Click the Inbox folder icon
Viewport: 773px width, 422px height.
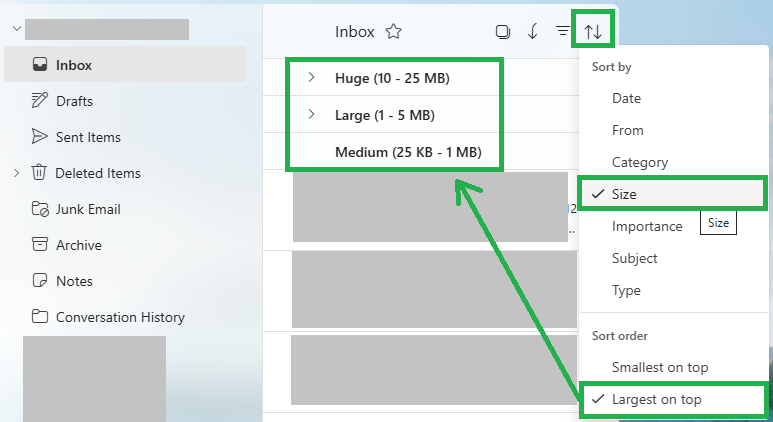tap(40, 64)
